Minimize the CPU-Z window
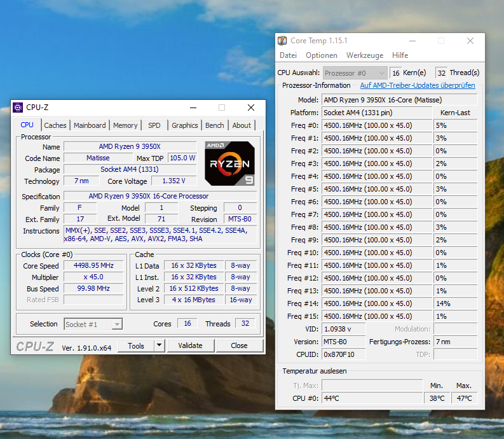The height and width of the screenshot is (439, 504). coord(193,108)
